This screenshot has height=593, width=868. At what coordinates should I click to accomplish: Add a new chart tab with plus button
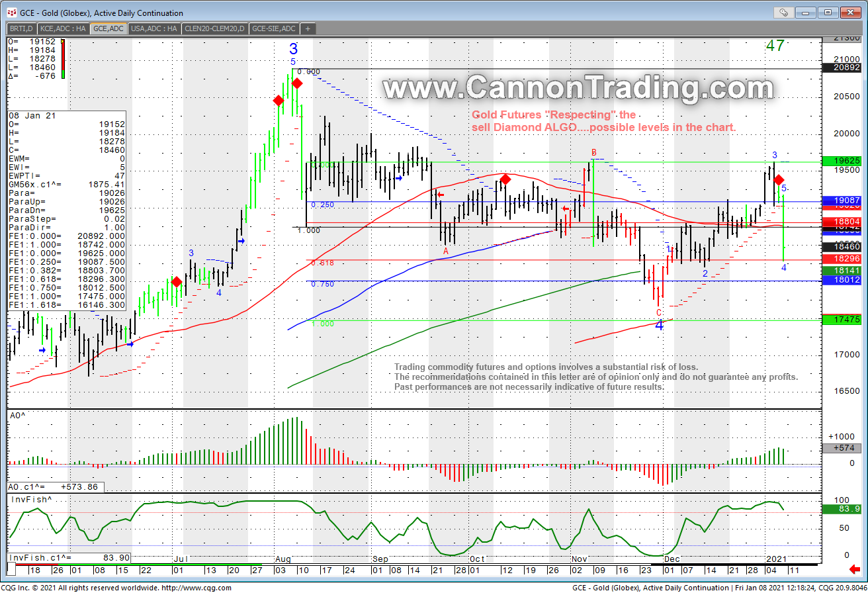[308, 28]
